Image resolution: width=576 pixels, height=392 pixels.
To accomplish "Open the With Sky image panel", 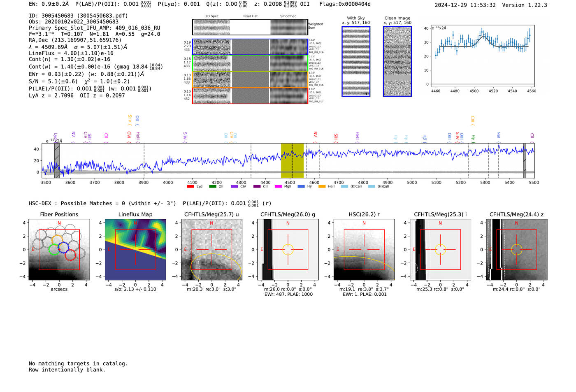I will (356, 61).
